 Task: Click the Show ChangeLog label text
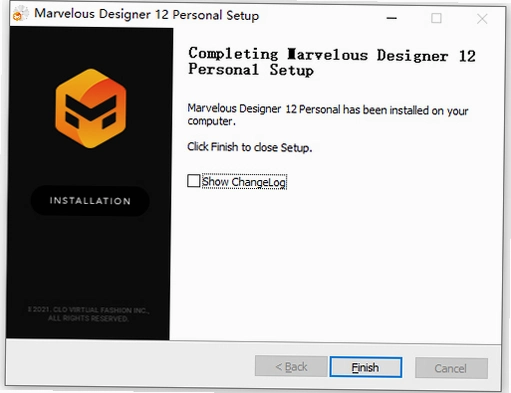pyautogui.click(x=244, y=182)
